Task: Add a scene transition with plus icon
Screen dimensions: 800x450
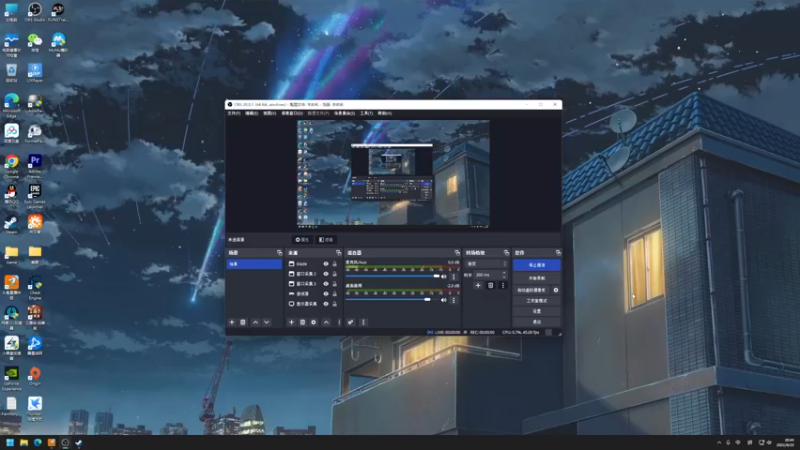Action: click(x=478, y=285)
